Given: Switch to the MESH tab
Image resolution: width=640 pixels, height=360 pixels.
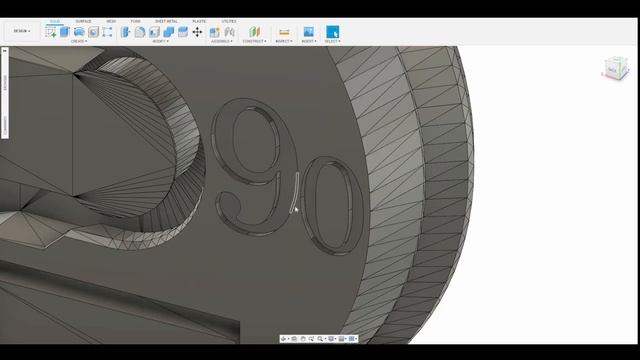Looking at the screenshot, I should 111,21.
